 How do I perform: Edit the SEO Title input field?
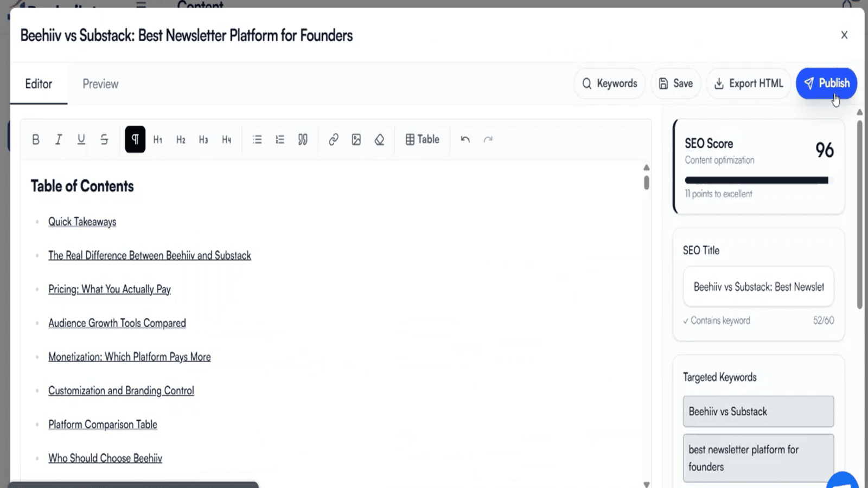click(758, 287)
